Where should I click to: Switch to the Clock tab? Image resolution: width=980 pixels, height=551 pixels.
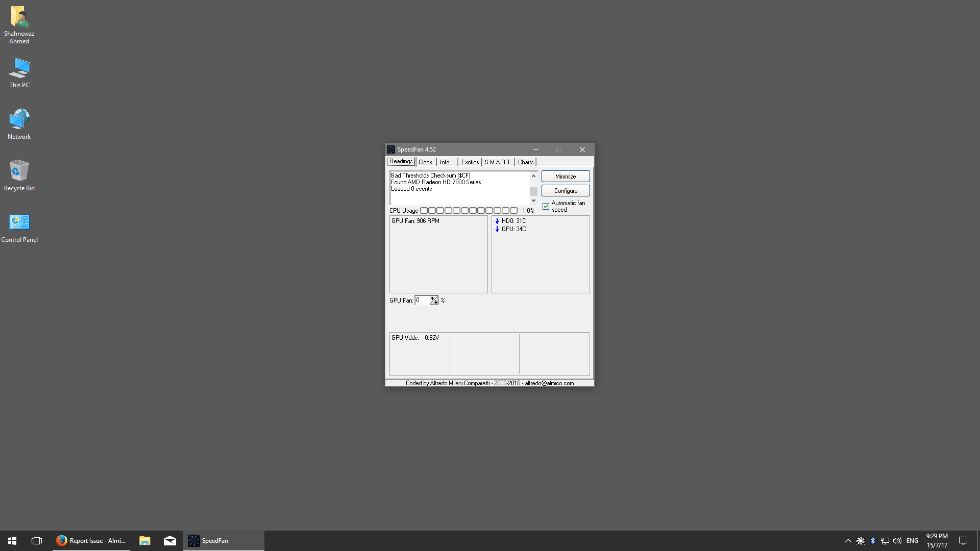pos(425,162)
